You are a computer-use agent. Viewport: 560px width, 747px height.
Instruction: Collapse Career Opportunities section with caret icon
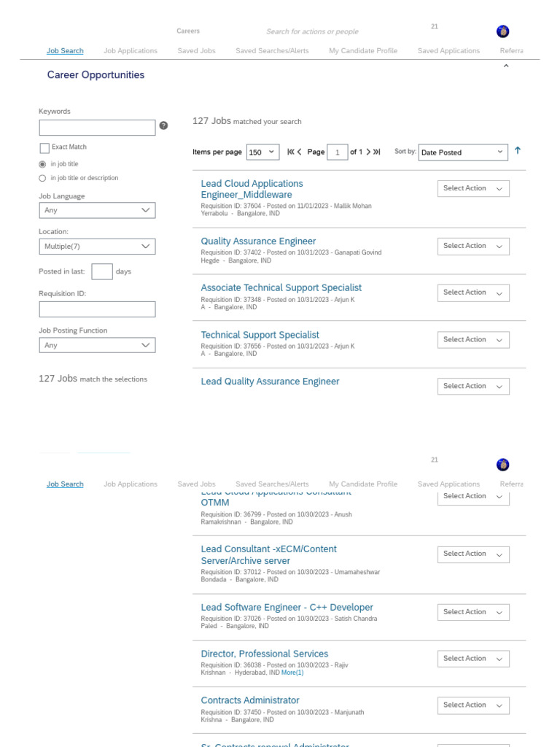click(x=506, y=66)
